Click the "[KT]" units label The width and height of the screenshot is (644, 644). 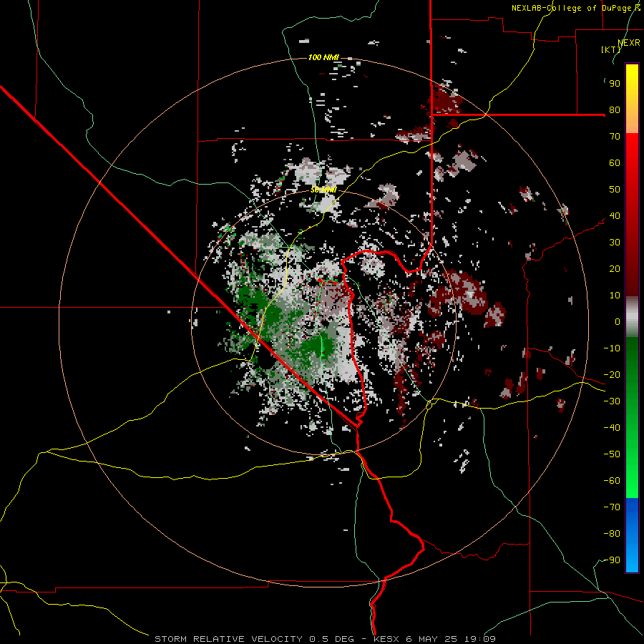pyautogui.click(x=611, y=49)
